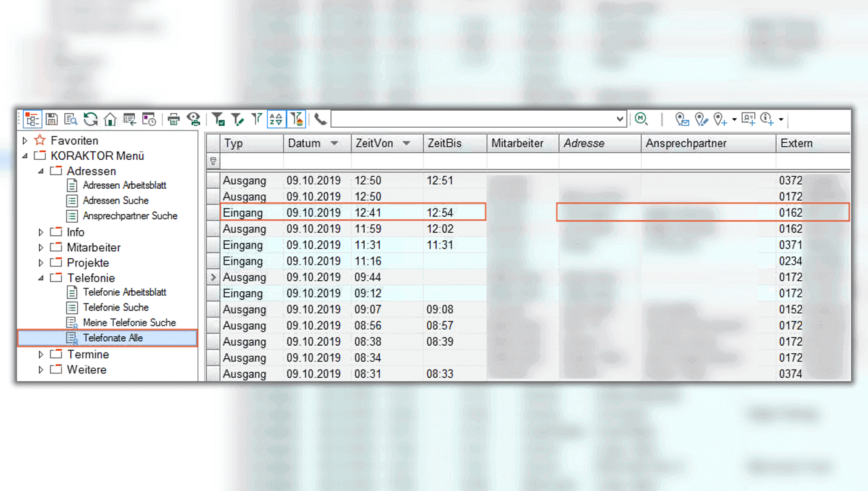The image size is (868, 491).
Task: Click the contact card add icon
Action: tap(748, 119)
